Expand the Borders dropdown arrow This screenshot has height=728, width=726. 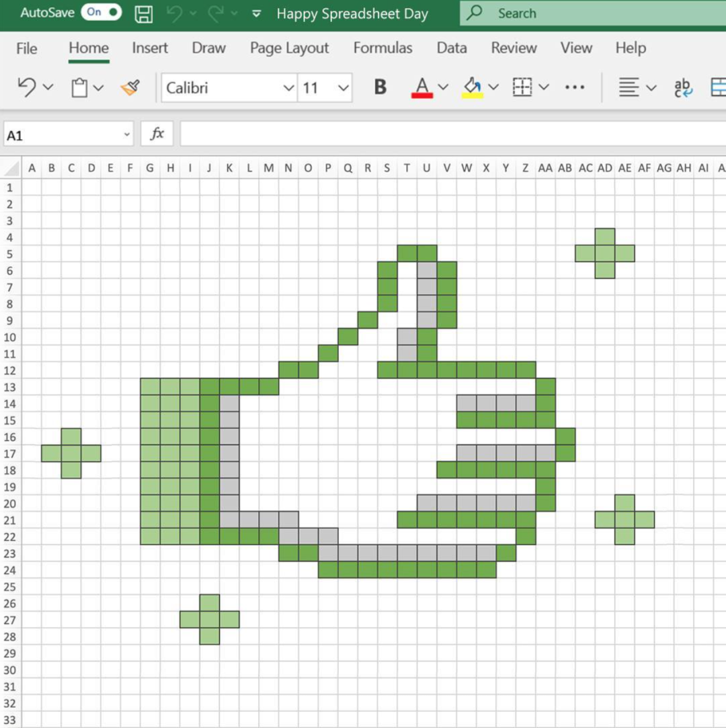(x=544, y=87)
